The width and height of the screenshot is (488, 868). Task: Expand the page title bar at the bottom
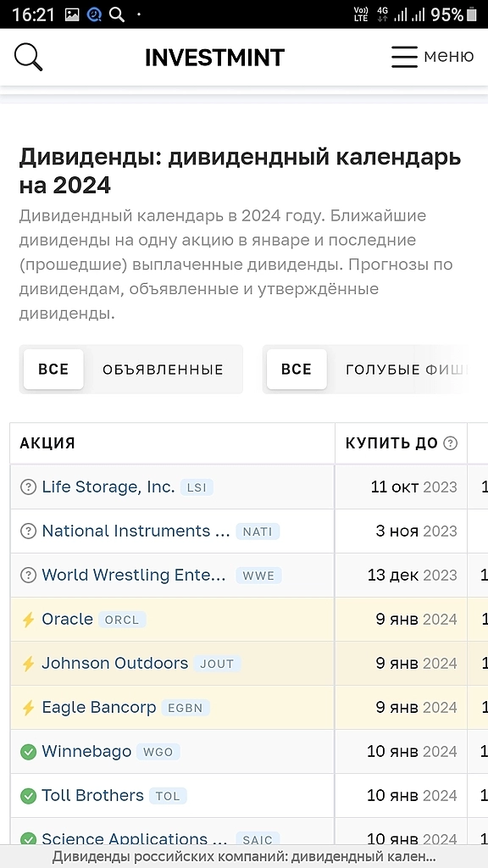coord(244,856)
